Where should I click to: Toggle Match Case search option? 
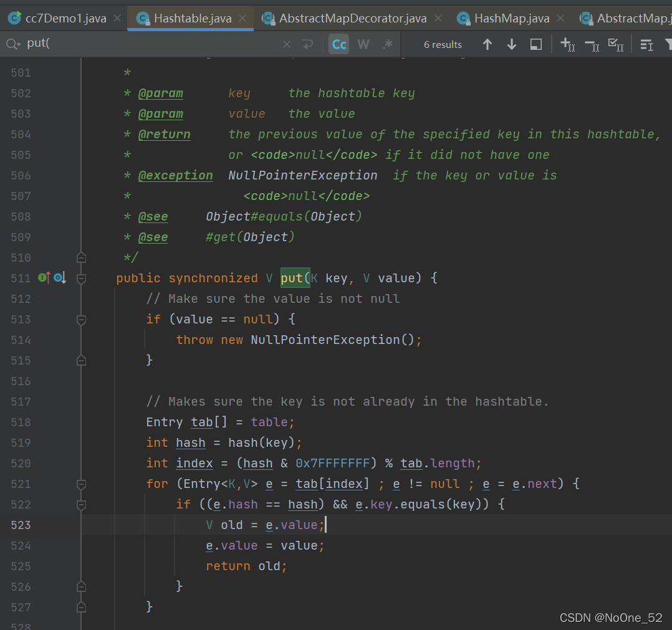(x=339, y=44)
